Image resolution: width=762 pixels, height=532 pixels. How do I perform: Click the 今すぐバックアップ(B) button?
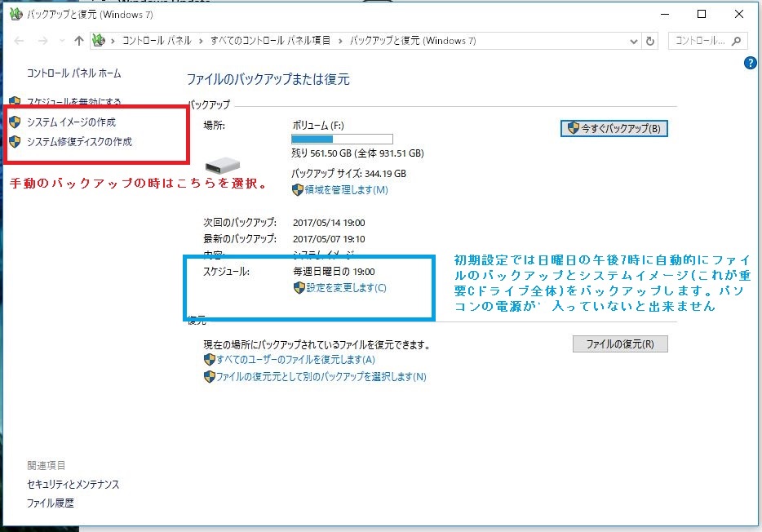[614, 128]
